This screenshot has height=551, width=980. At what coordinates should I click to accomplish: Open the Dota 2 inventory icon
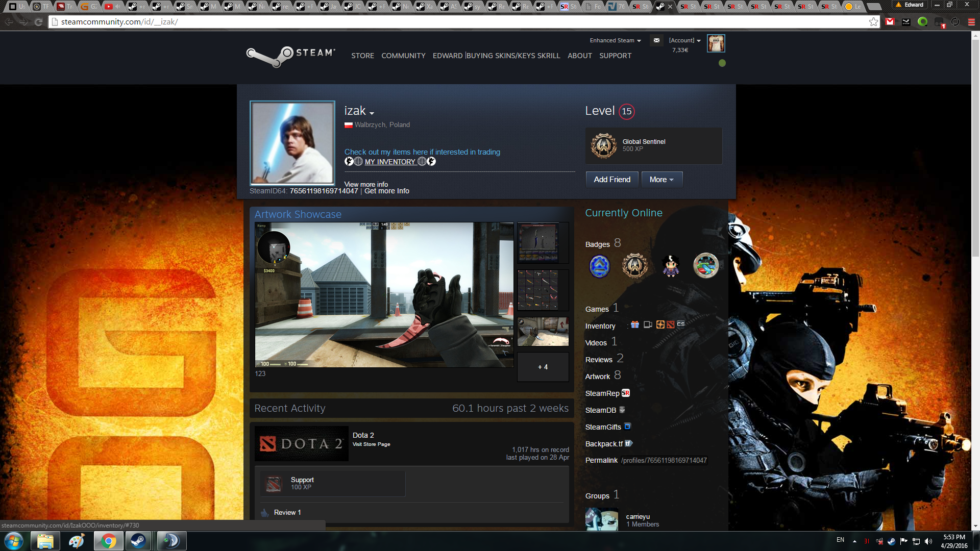671,325
